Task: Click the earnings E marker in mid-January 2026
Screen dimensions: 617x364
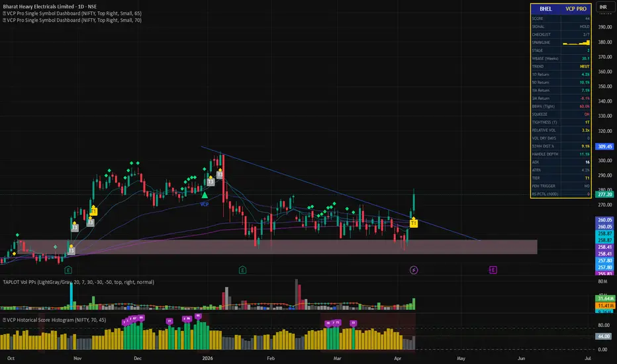Action: (x=242, y=270)
